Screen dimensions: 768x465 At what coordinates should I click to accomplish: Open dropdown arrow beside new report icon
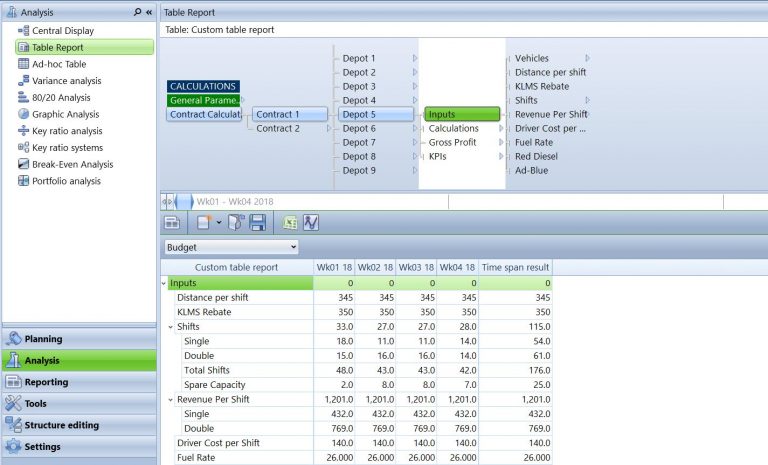(219, 222)
